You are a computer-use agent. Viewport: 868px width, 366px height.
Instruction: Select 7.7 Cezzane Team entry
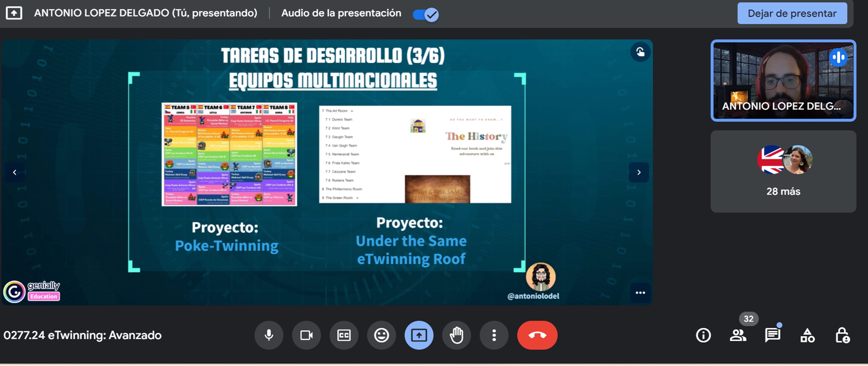[340, 172]
